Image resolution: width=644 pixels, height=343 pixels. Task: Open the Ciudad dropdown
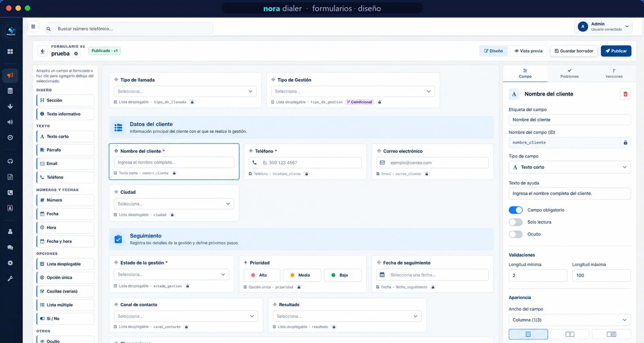point(174,204)
